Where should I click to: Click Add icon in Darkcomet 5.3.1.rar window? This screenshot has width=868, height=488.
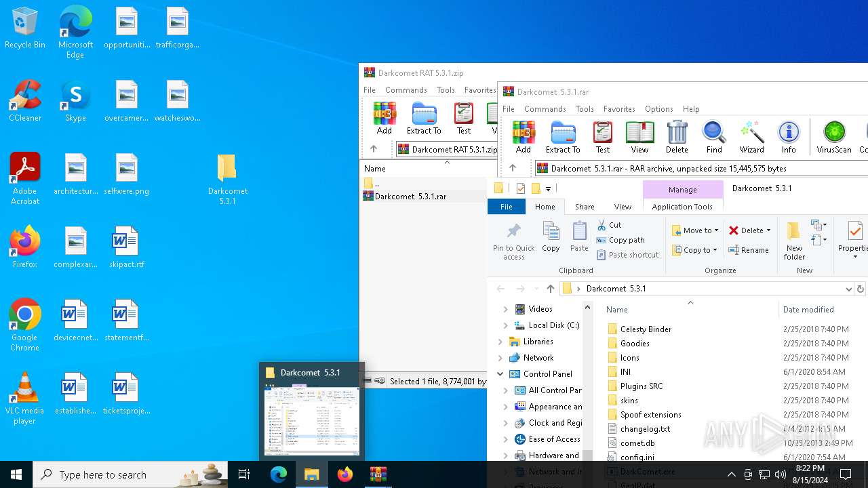click(523, 137)
